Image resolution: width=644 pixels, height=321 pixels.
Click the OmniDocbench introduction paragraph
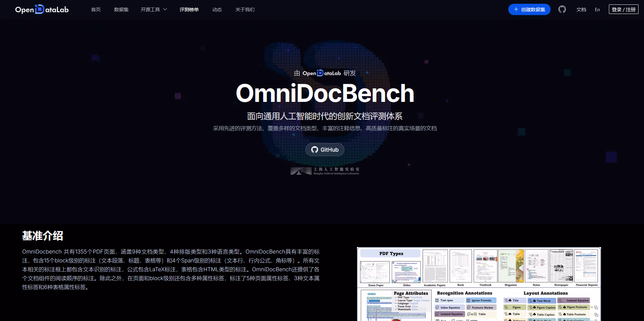coord(171,269)
